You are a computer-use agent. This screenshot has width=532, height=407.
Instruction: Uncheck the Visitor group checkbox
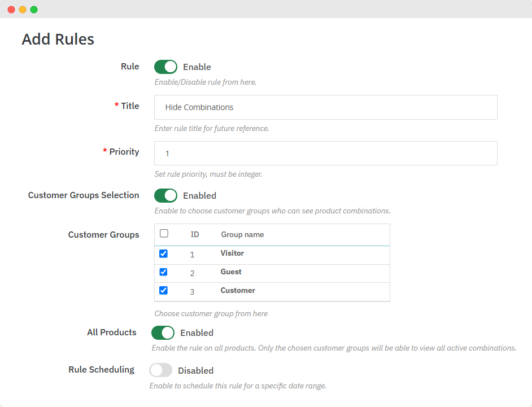point(164,253)
